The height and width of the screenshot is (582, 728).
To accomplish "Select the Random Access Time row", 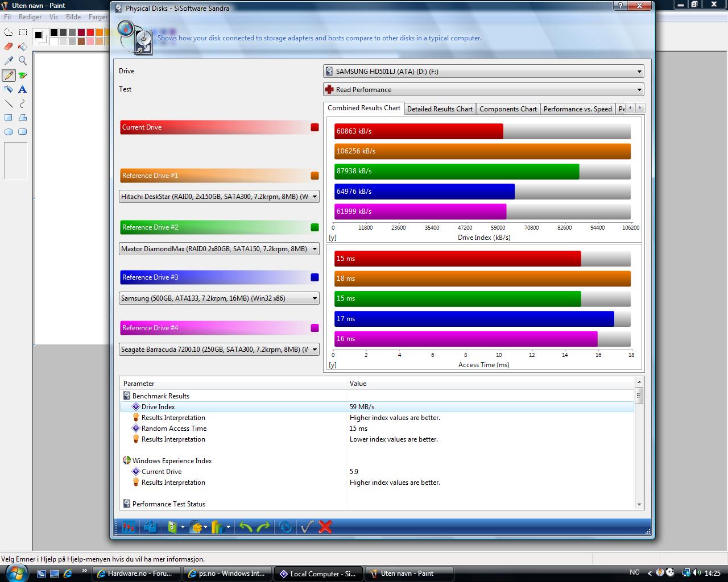I will click(377, 429).
